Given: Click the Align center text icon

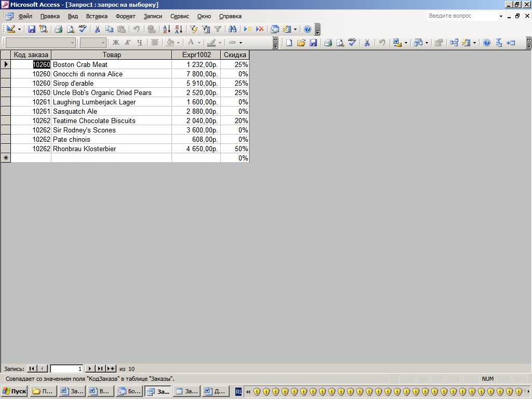Looking at the screenshot, I should coord(155,43).
